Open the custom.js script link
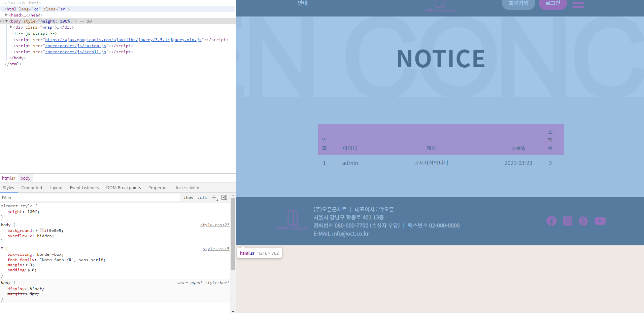The width and height of the screenshot is (644, 313). tap(76, 46)
